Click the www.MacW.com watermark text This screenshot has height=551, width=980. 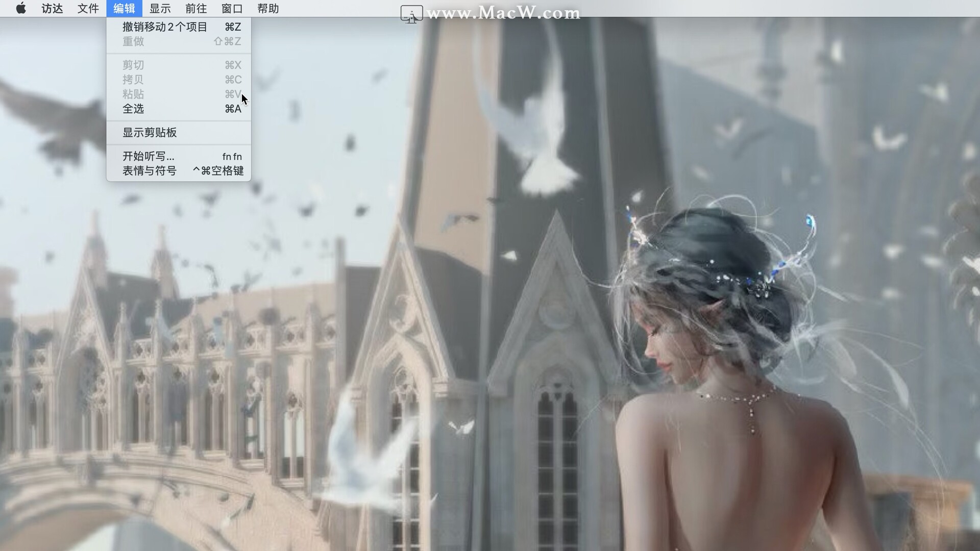pos(503,13)
